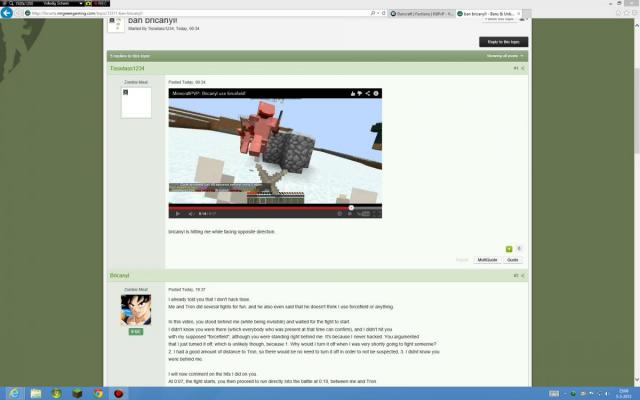Click the share icon on Bricanyl's post
This screenshot has height=400, width=640.
point(523,275)
